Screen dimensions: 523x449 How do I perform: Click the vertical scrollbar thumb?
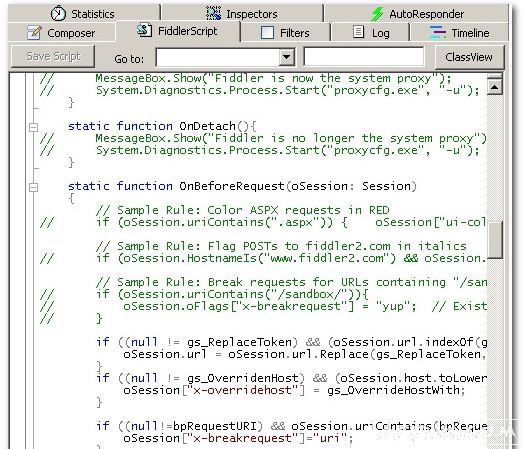(x=495, y=239)
